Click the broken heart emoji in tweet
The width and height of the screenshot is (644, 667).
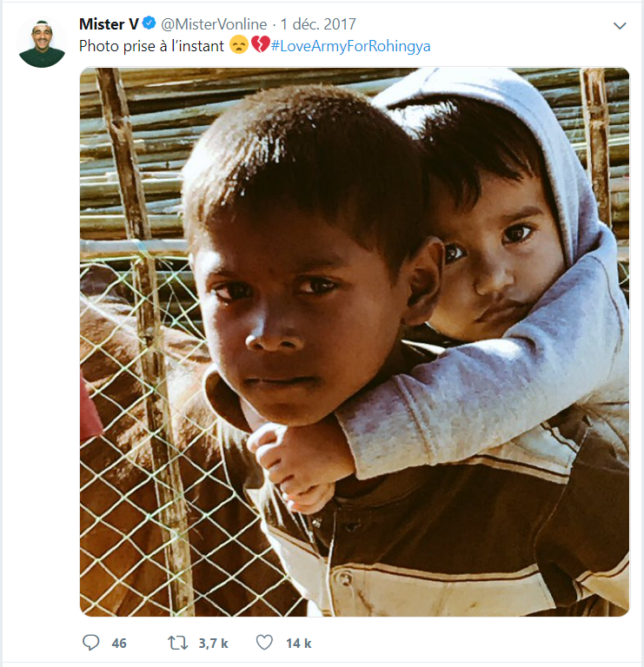(261, 44)
